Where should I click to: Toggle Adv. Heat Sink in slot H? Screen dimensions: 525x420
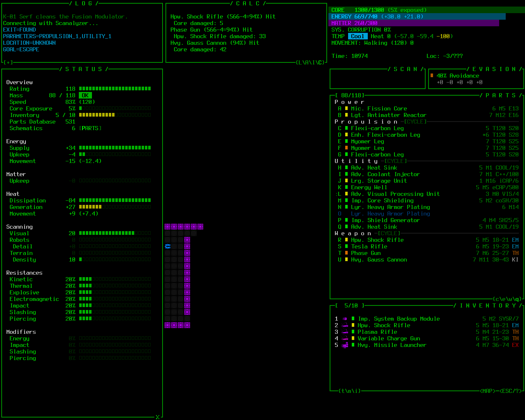click(428, 168)
